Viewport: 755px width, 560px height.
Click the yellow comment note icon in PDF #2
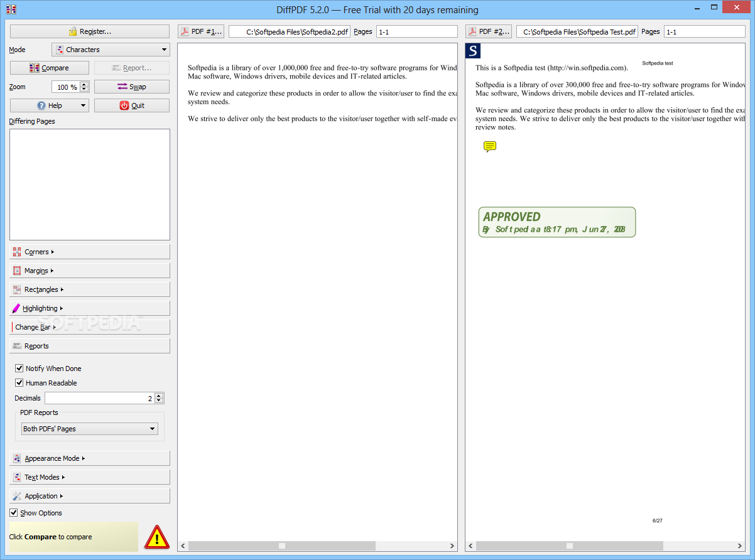490,147
